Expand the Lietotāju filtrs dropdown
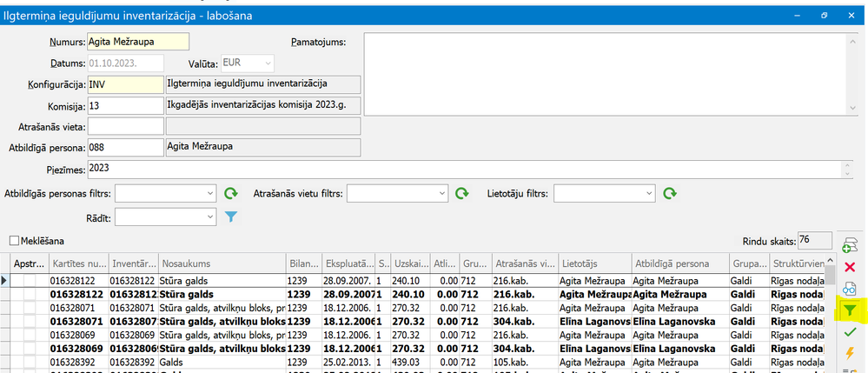Image resolution: width=868 pixels, height=373 pixels. coord(649,193)
